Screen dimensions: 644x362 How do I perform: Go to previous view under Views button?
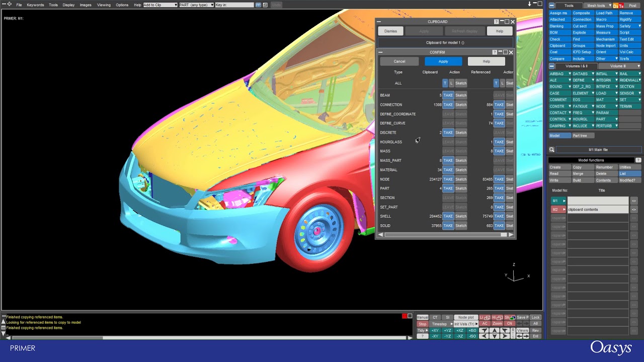coord(519,336)
